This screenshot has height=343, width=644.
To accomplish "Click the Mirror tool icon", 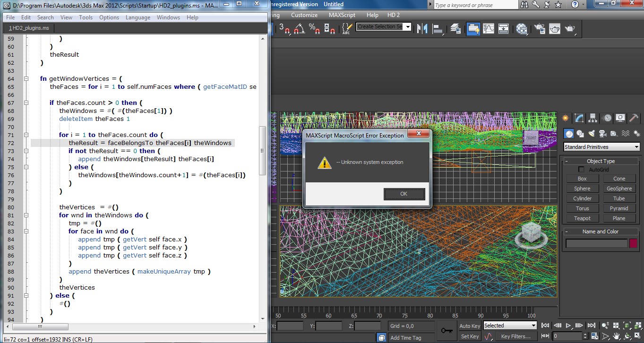I will 422,29.
